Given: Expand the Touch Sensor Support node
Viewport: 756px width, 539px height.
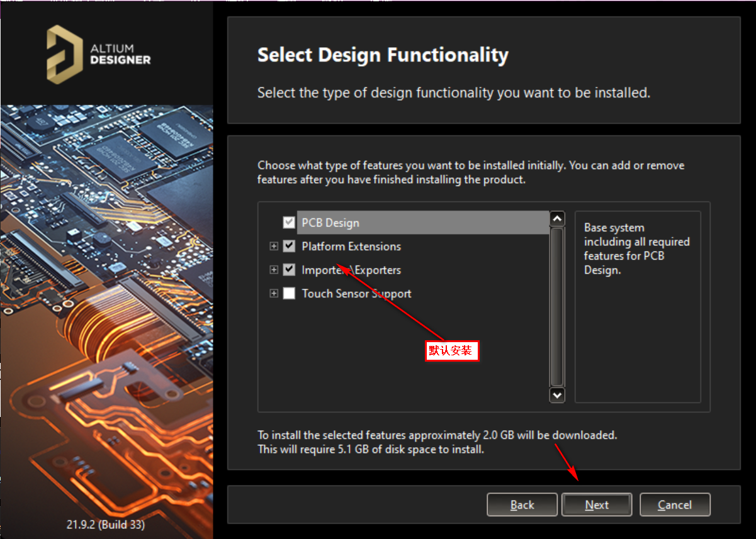Looking at the screenshot, I should [274, 293].
